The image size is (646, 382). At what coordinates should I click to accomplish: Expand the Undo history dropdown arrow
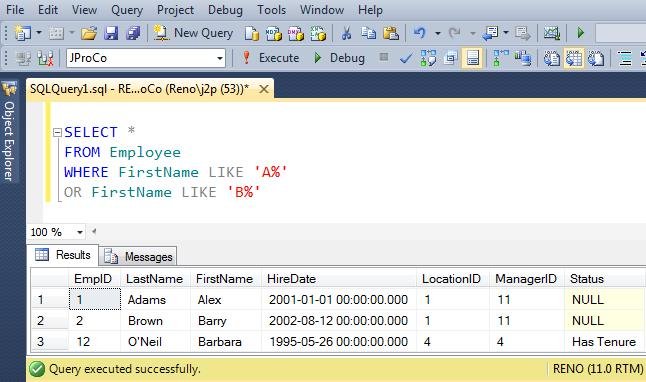point(438,33)
